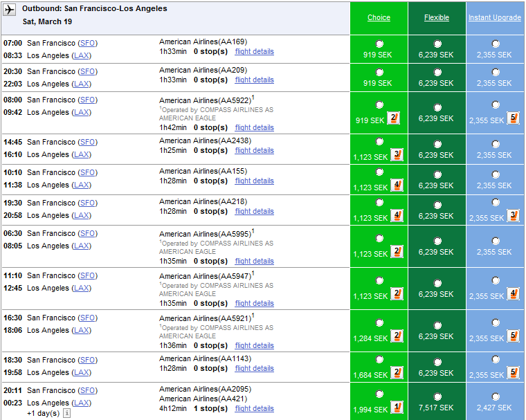Click LAX airport link on the 08:33 arrival

82,55
